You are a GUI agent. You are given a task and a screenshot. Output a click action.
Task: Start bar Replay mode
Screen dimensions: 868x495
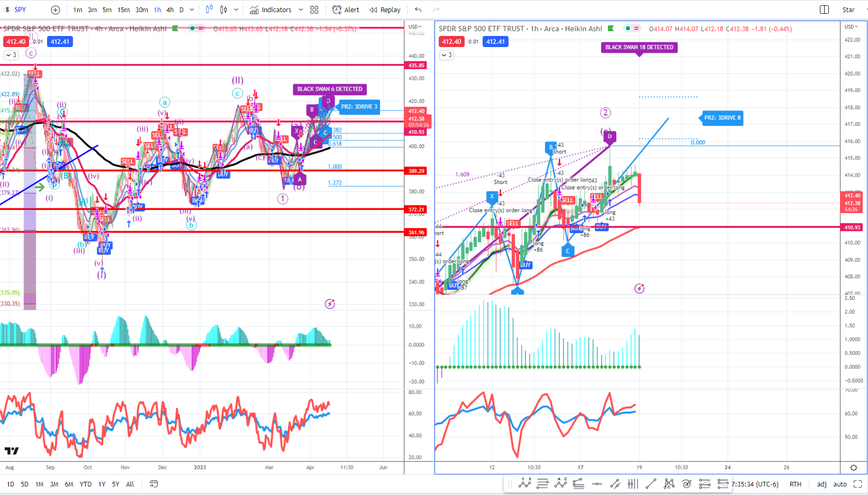(385, 10)
